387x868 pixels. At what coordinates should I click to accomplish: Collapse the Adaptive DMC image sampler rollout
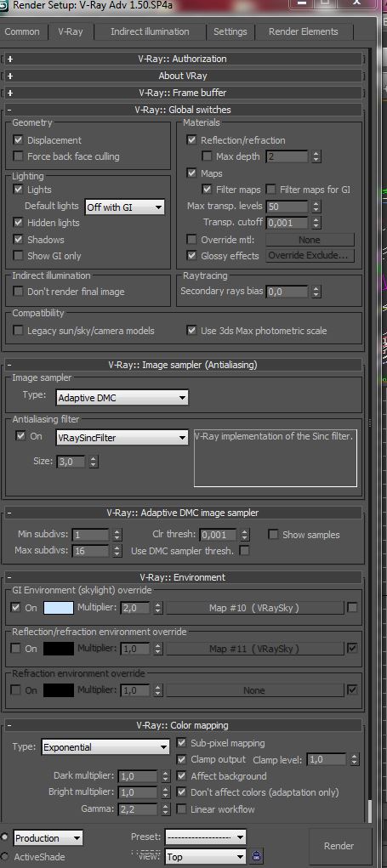[183, 513]
